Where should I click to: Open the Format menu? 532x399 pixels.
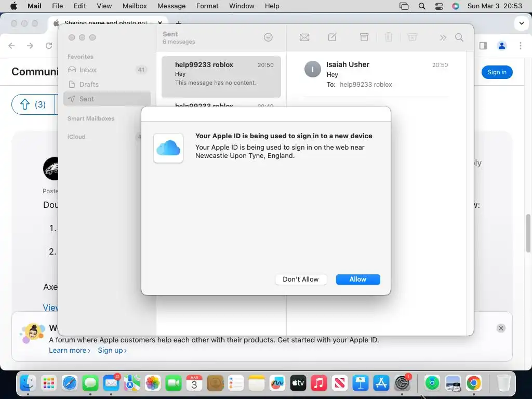point(207,6)
